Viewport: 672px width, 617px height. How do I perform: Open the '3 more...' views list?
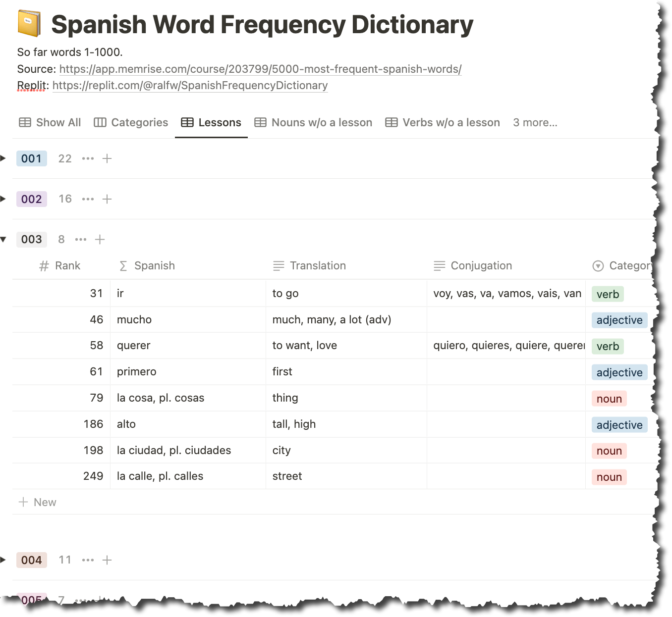535,122
